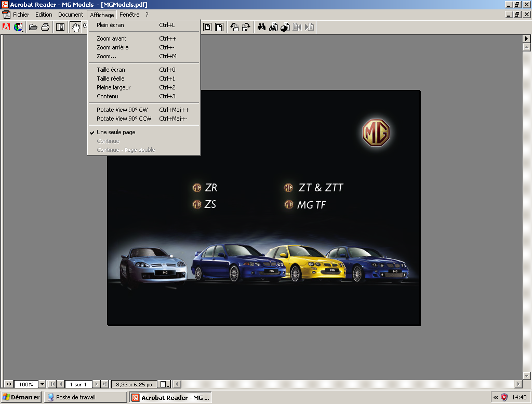Go to first page status bar button
The image size is (532, 404).
coord(52,384)
